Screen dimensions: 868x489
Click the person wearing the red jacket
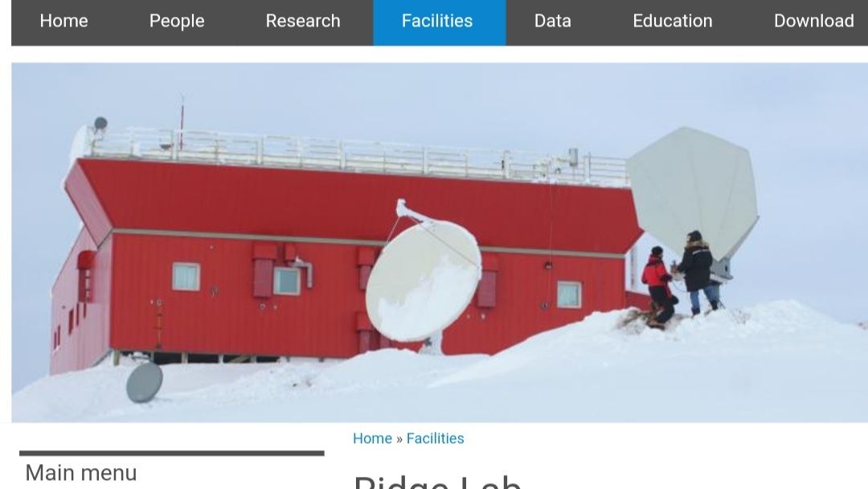659,286
